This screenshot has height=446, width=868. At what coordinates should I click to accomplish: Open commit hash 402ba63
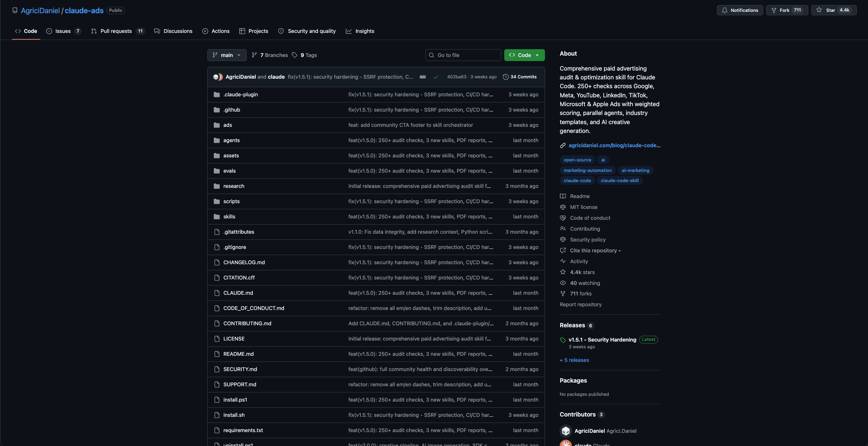coord(456,77)
